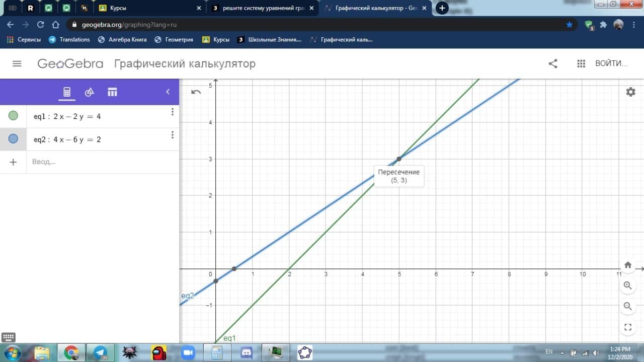Screen dimensions: 644x362
Task: Select the y-intercept point of eq2
Action: tap(216, 281)
